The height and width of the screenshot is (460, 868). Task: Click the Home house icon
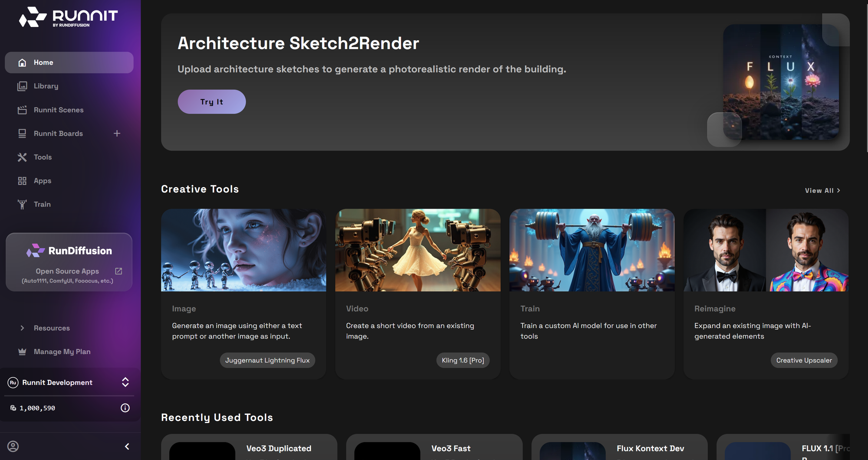click(22, 62)
